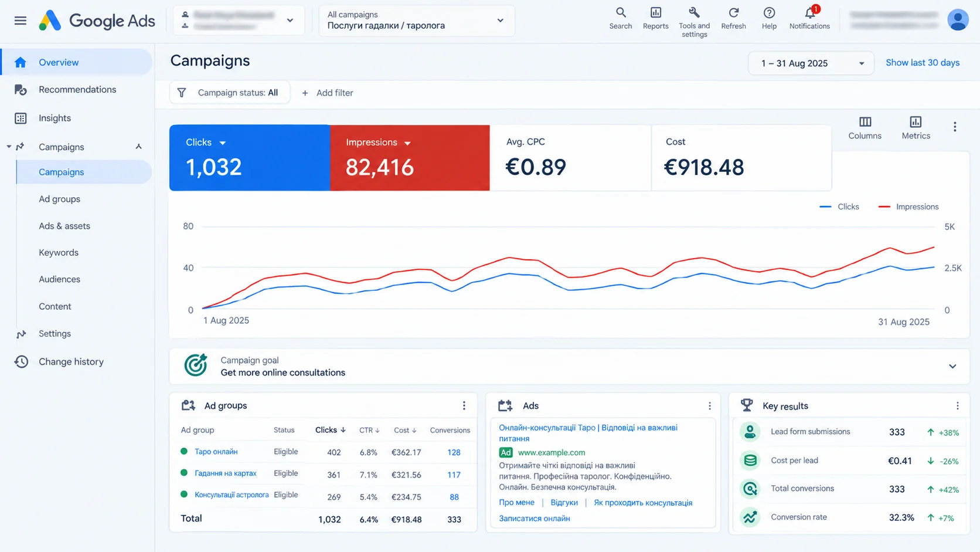The image size is (980, 552).
Task: Open the account selector dropdown
Action: point(239,21)
